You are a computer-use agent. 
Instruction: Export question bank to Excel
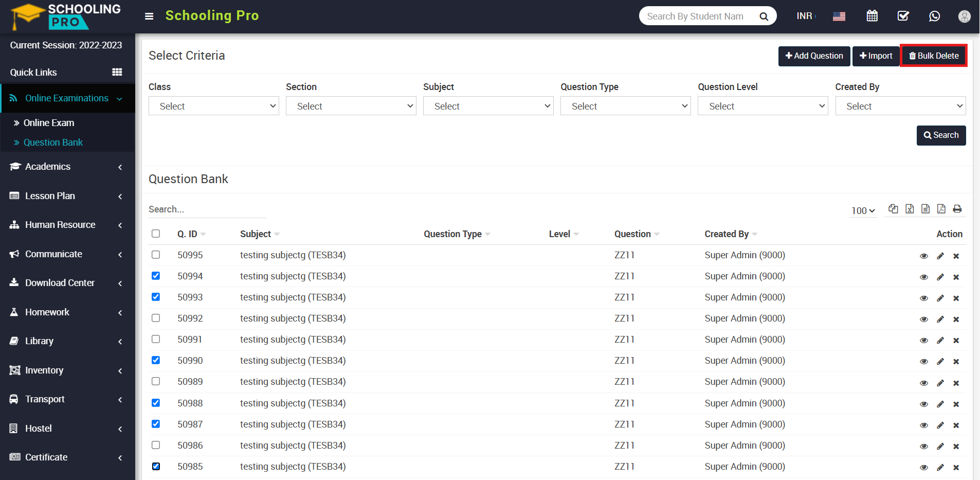tap(910, 209)
